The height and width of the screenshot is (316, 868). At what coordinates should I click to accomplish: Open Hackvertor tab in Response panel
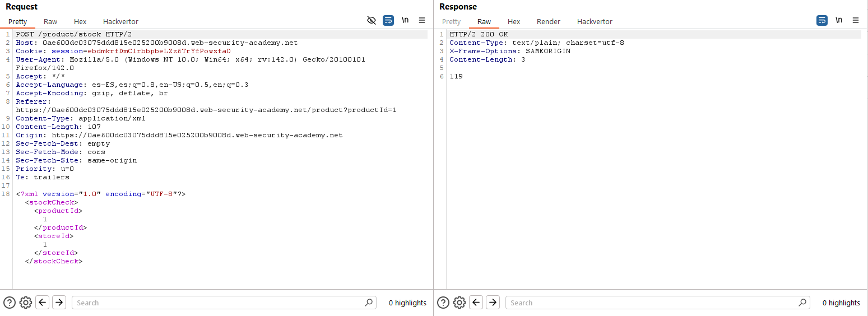[595, 21]
